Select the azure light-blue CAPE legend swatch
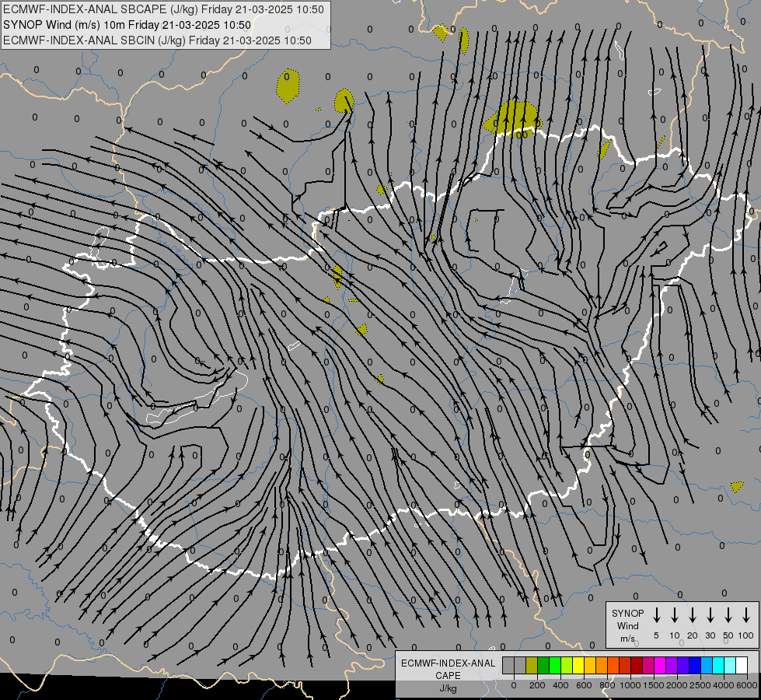761x700 pixels. [707, 665]
